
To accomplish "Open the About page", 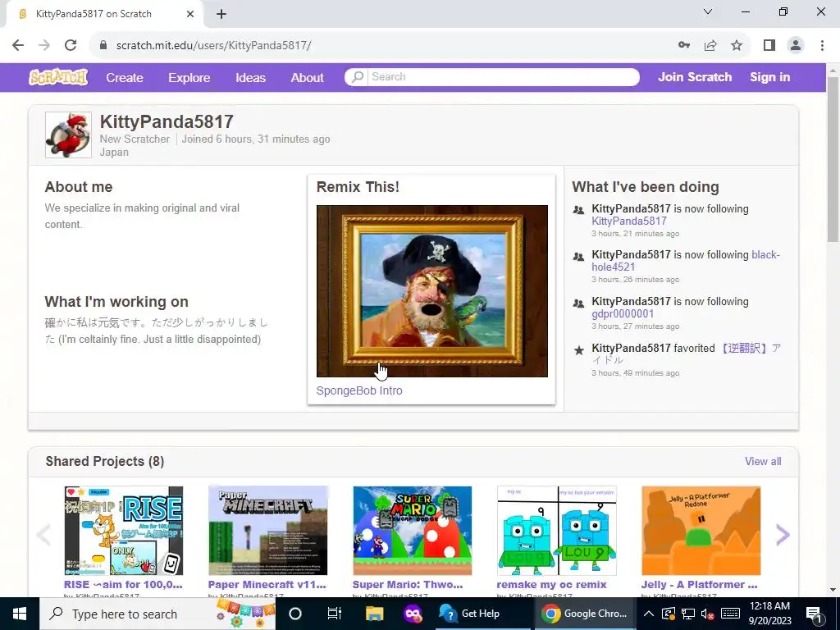I will coord(307,78).
